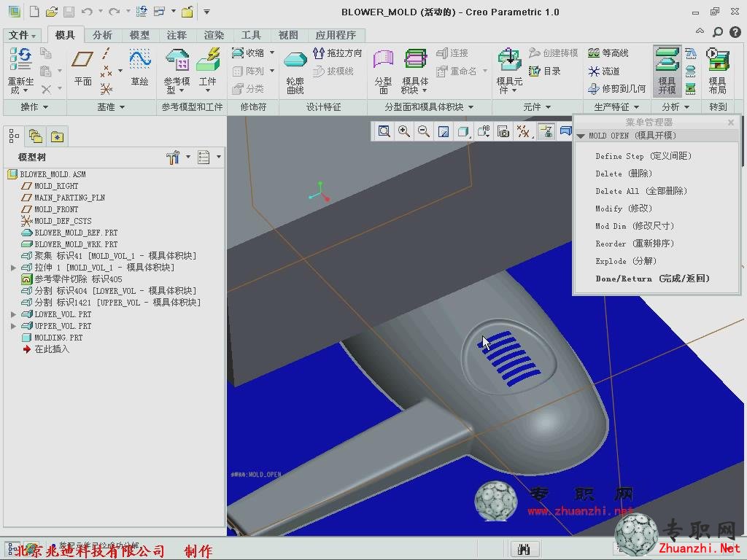Click the Zoom Out magnifier icon

pos(424,131)
